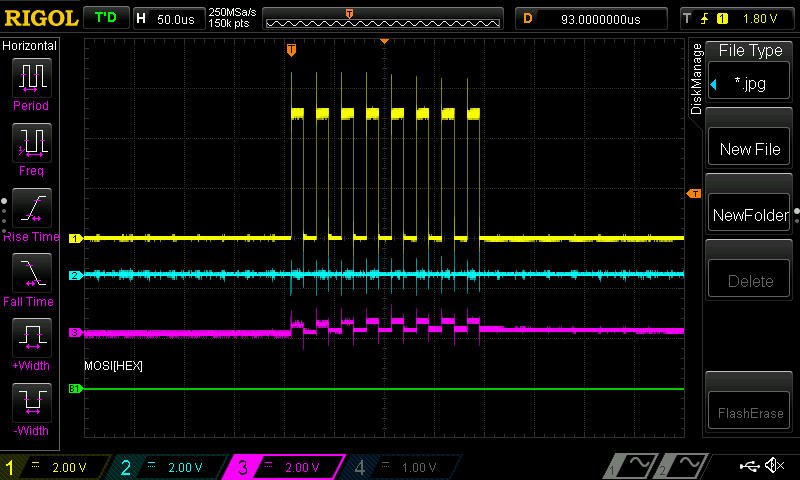Click the New File button
The image size is (800, 480).
click(x=749, y=148)
